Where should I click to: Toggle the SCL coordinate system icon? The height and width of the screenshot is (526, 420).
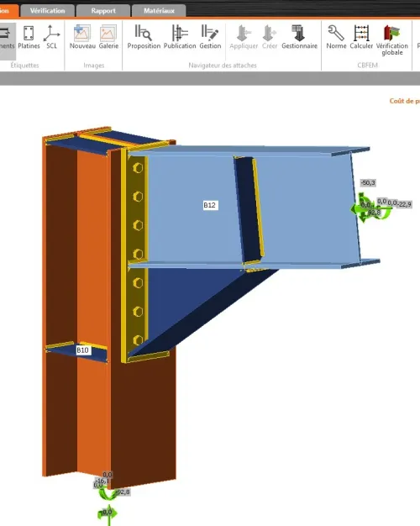click(x=52, y=38)
